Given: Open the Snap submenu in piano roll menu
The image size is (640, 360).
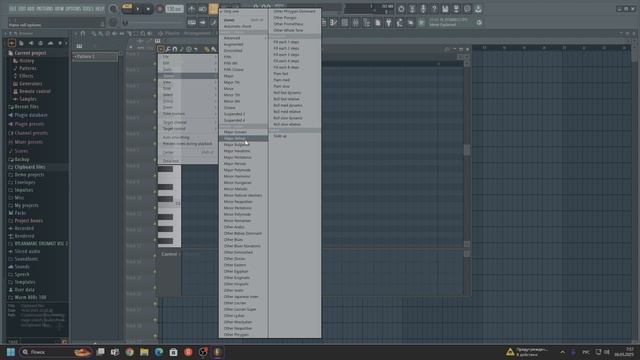Looking at the screenshot, I should tap(188, 88).
